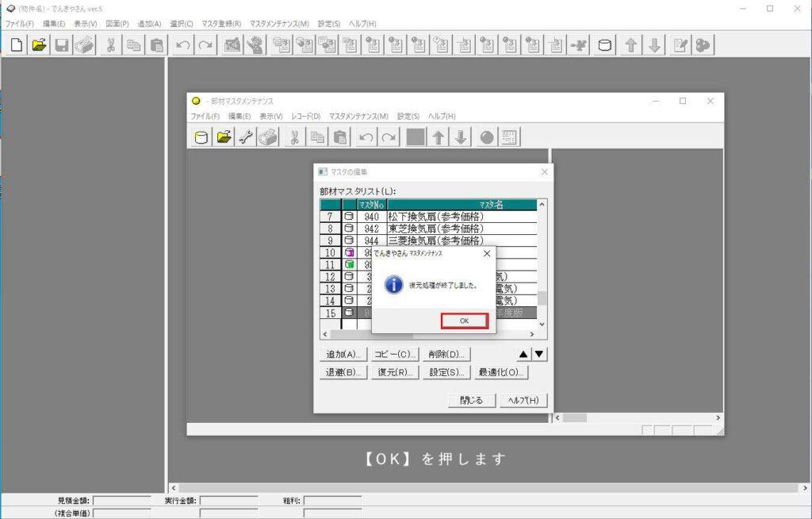Click the up arrow icon in the master maintenance toolbar

coord(438,137)
